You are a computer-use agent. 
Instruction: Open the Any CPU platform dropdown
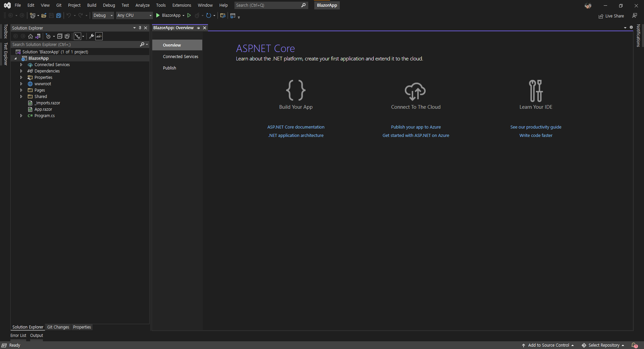coord(135,15)
